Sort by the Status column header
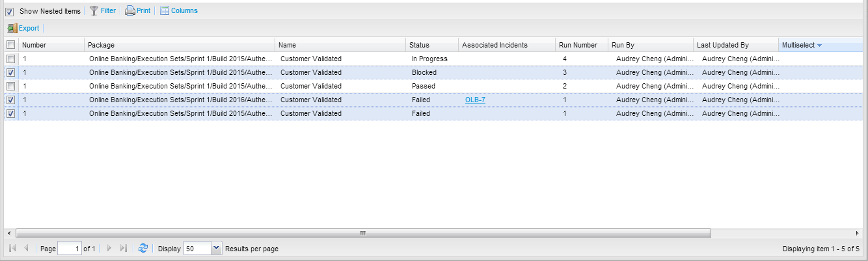This screenshot has width=868, height=261. (x=424, y=45)
